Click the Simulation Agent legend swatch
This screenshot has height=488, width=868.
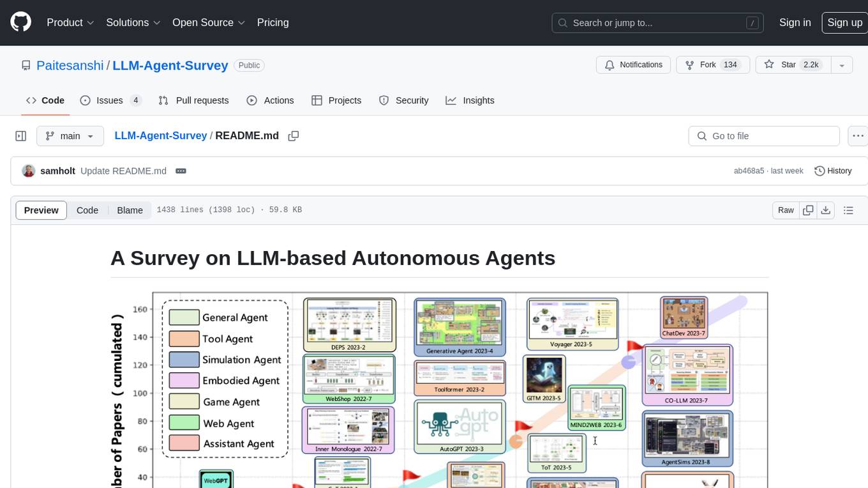coord(184,360)
